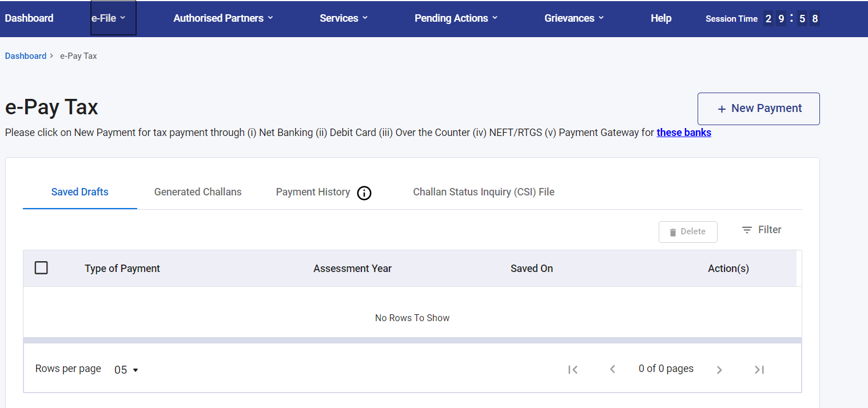868x408 pixels.
Task: Go to the previous page arrow
Action: [612, 370]
